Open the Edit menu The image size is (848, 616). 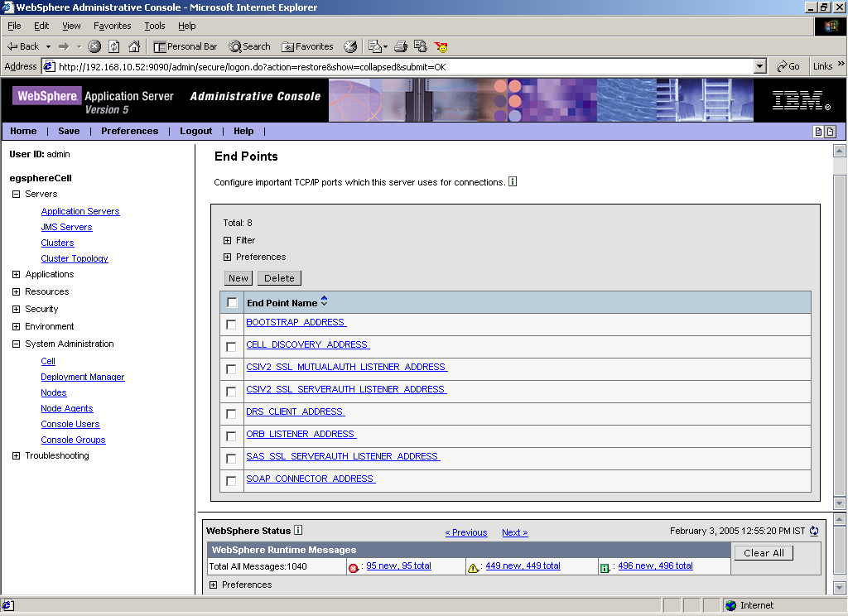pyautogui.click(x=41, y=26)
